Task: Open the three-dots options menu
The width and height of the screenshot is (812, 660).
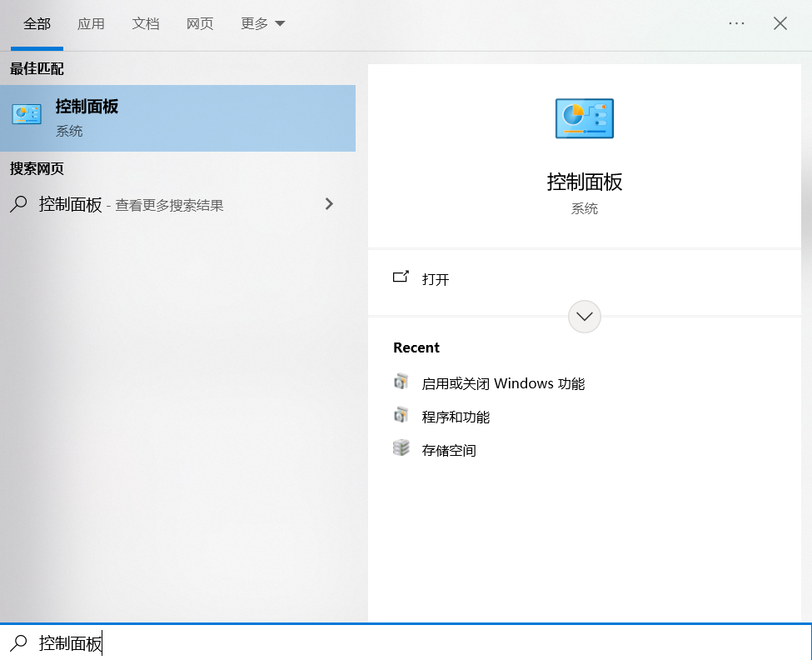Action: coord(736,23)
